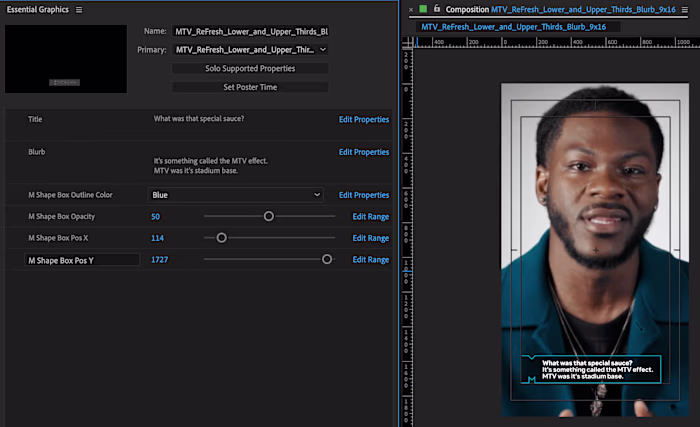Click the Pos Y value 1727
The height and width of the screenshot is (427, 700).
(x=159, y=260)
